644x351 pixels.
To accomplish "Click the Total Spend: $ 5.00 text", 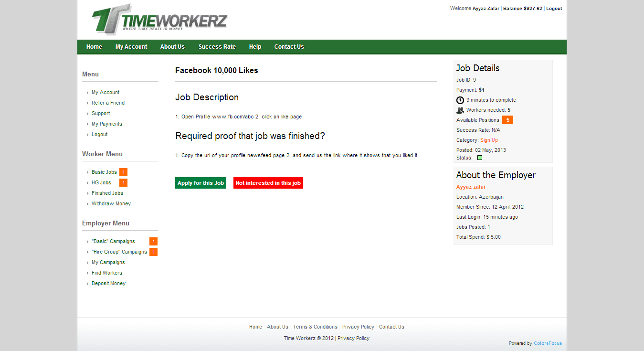I will click(x=478, y=237).
